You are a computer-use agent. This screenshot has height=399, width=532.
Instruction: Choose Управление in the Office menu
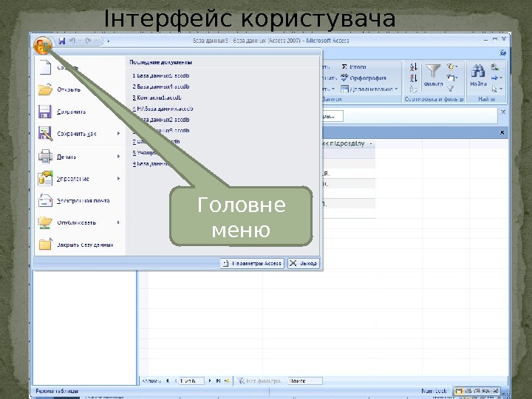[79, 179]
